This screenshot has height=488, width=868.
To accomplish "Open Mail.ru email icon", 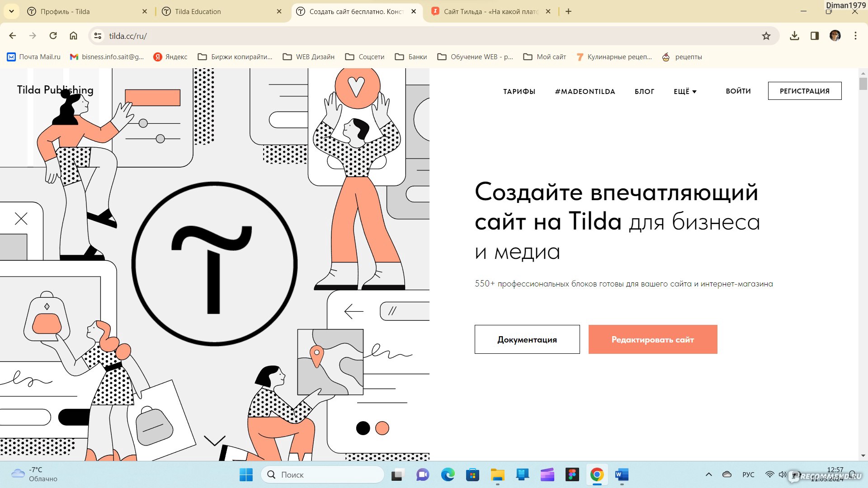I will click(11, 56).
